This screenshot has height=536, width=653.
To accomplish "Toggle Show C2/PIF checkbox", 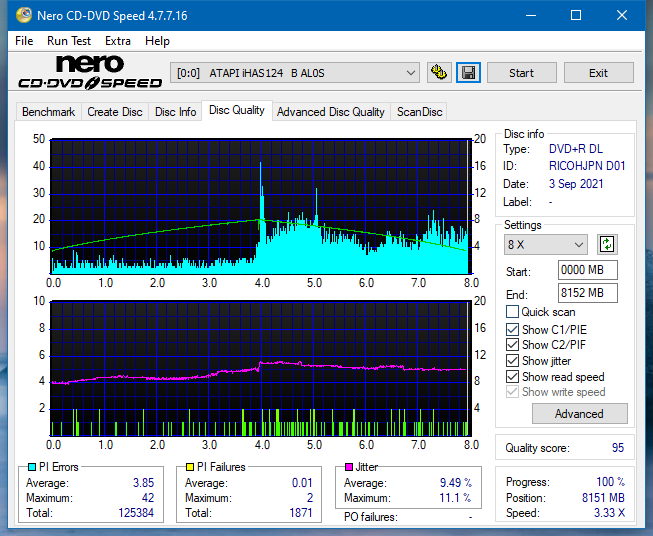I will click(x=512, y=344).
